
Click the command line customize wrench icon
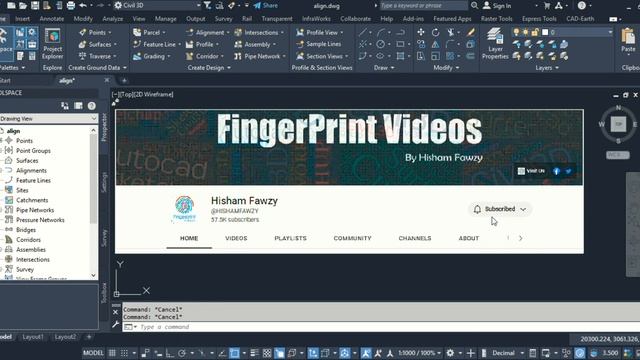[x=116, y=325]
